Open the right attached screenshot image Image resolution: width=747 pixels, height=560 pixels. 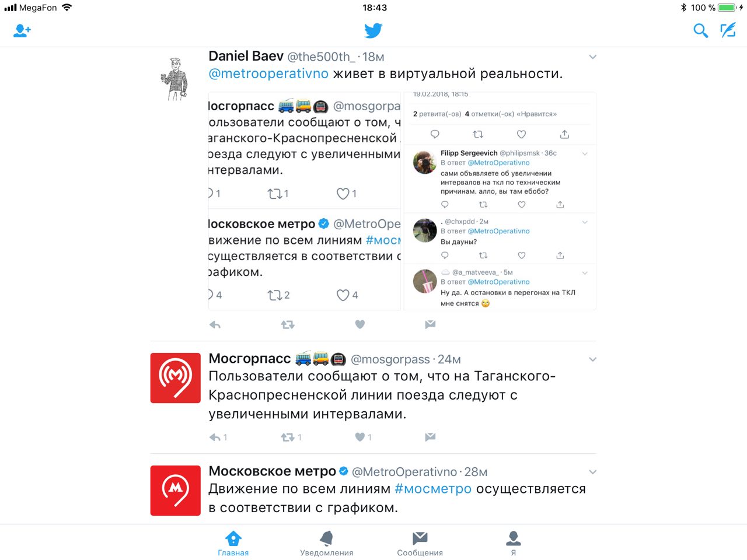click(500, 201)
